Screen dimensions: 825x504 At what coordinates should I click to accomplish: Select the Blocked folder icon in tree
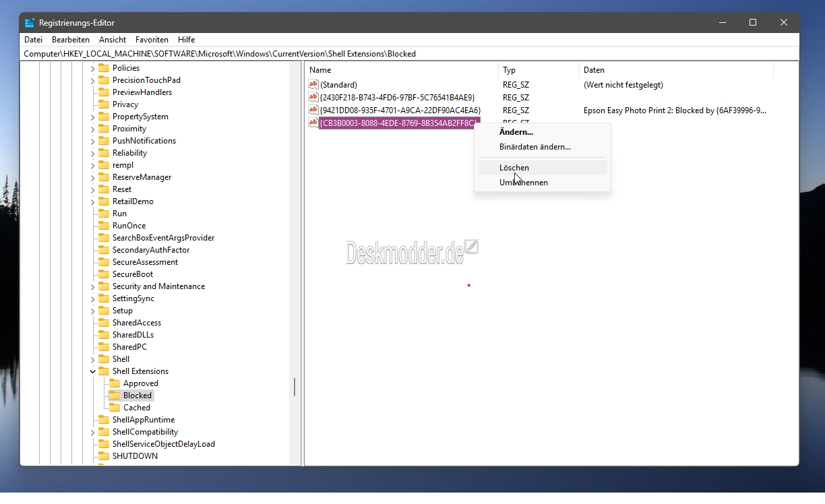[115, 396]
